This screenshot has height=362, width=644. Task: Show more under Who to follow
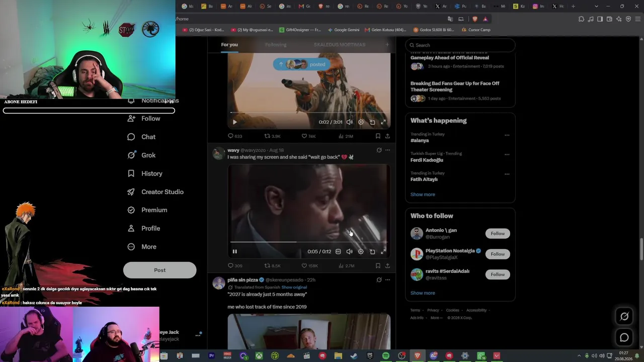423,293
